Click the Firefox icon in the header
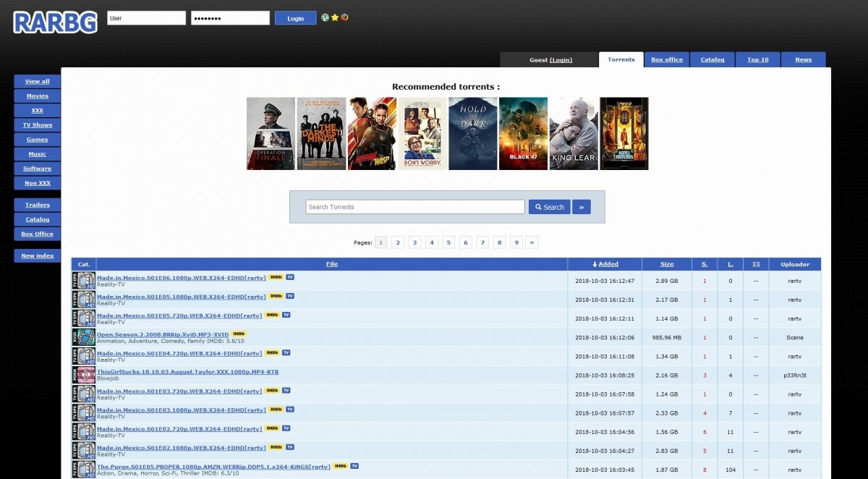Image resolution: width=868 pixels, height=479 pixels. tap(344, 17)
